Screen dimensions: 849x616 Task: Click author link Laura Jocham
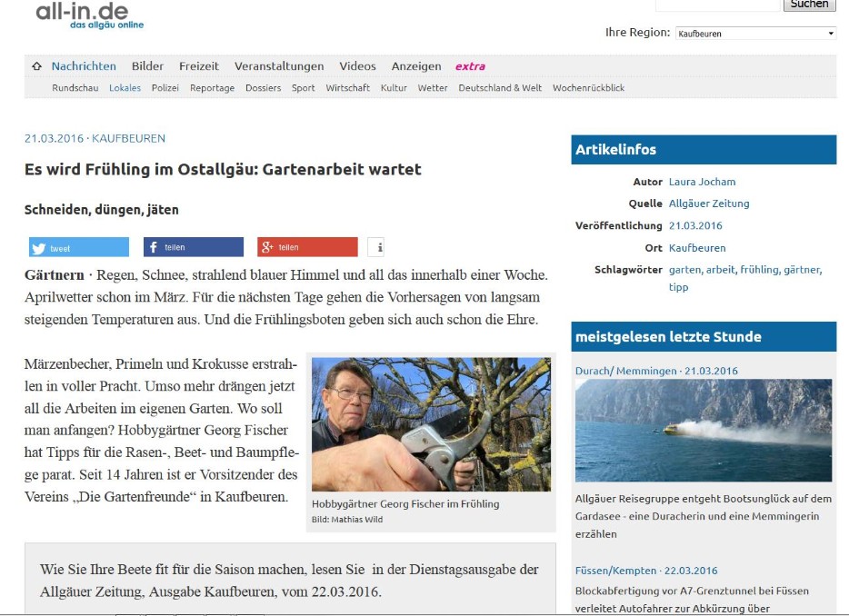pyautogui.click(x=702, y=182)
